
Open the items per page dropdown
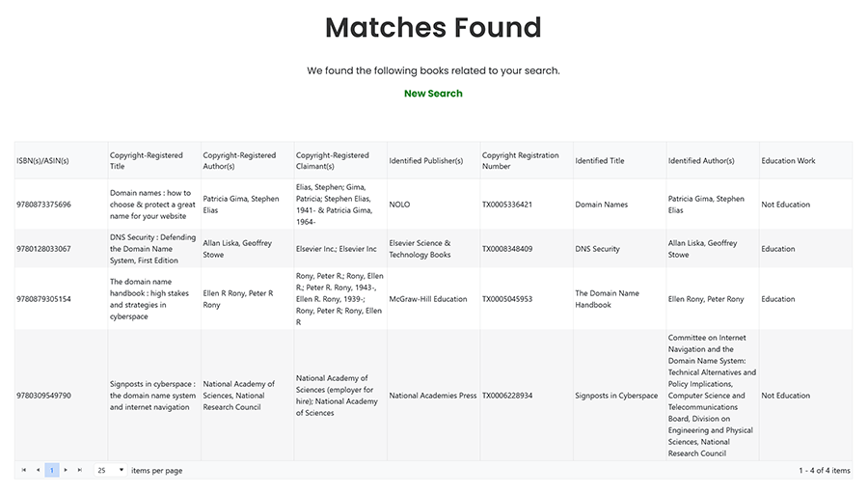111,471
